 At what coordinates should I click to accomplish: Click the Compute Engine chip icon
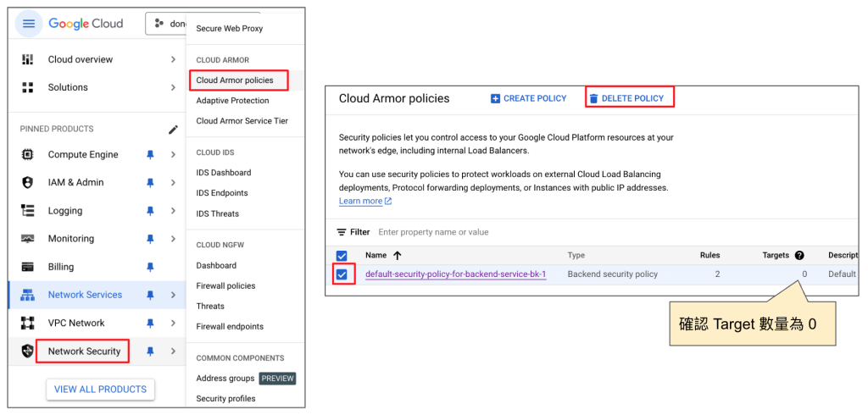(27, 155)
